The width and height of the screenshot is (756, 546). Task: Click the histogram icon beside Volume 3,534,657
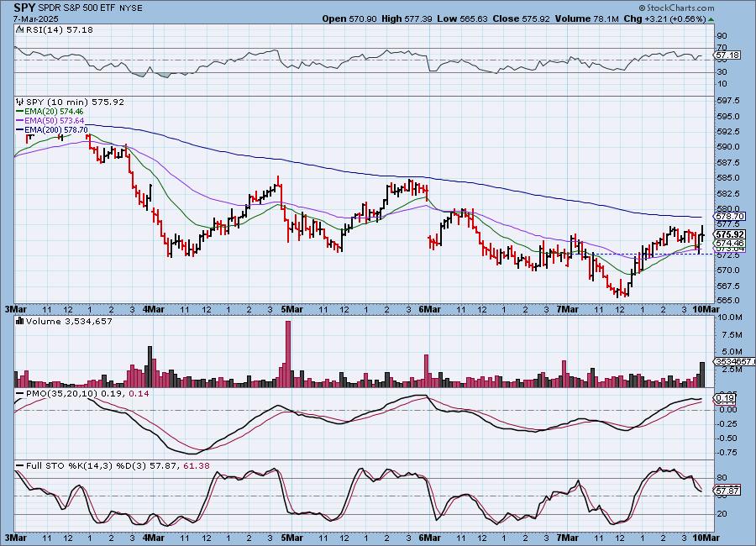(x=20, y=321)
